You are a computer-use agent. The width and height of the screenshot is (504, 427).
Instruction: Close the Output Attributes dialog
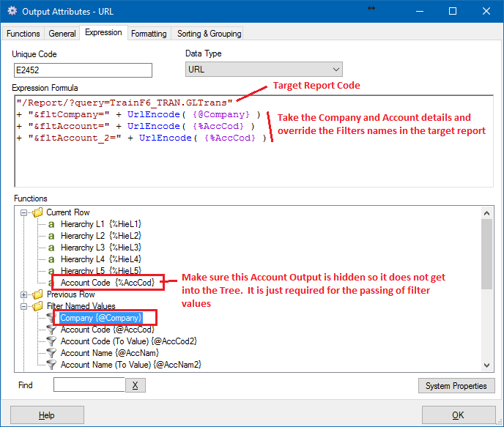(486, 11)
